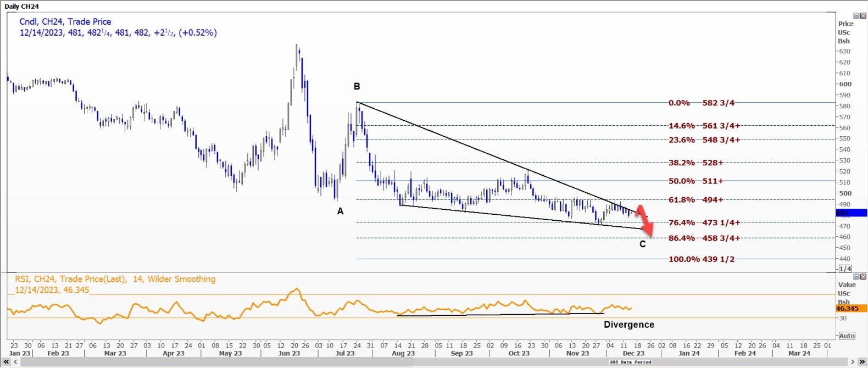Close the RSI indicator pane

click(x=863, y=277)
